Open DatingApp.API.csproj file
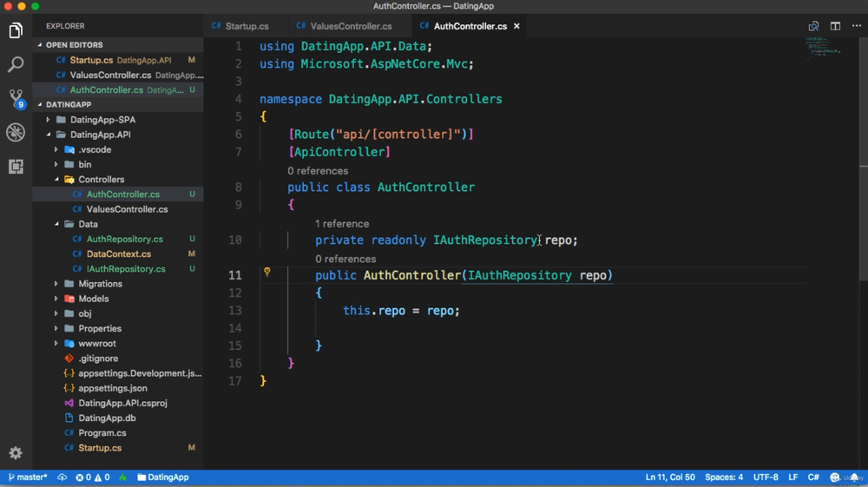Viewport: 868px width, 487px height. (118, 403)
